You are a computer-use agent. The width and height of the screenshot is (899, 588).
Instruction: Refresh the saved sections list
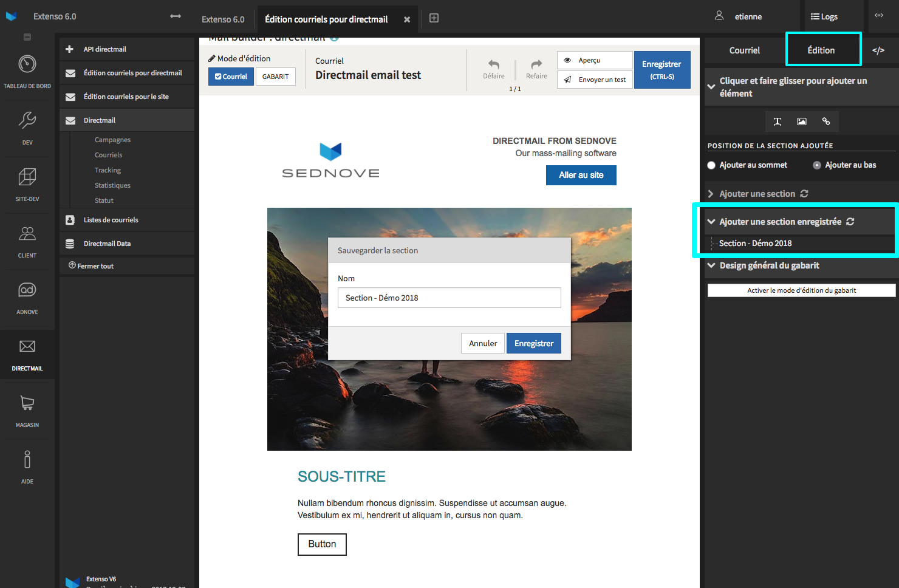pos(850,222)
